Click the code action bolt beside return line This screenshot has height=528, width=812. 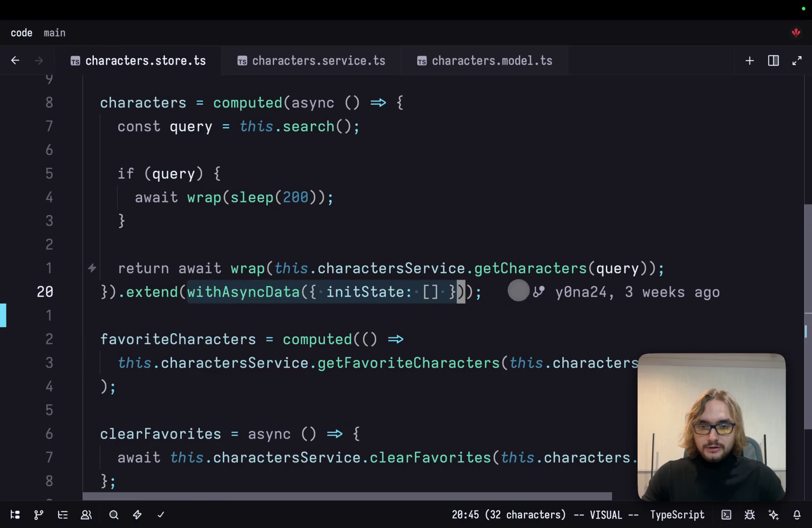(x=92, y=268)
